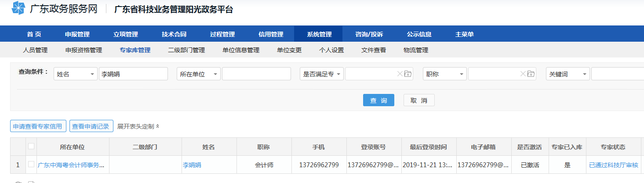Viewport: 644px width, 183px height.
Task: Open the 信用管理 main menu
Action: click(271, 34)
